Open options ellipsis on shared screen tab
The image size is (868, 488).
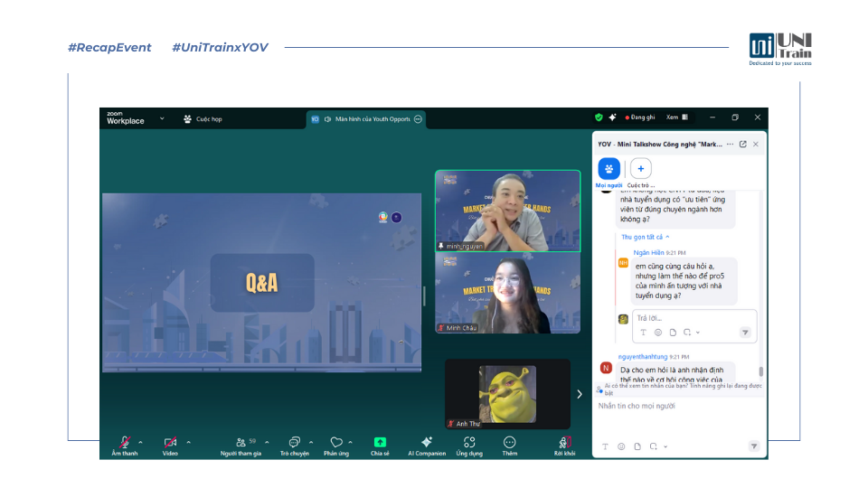418,119
